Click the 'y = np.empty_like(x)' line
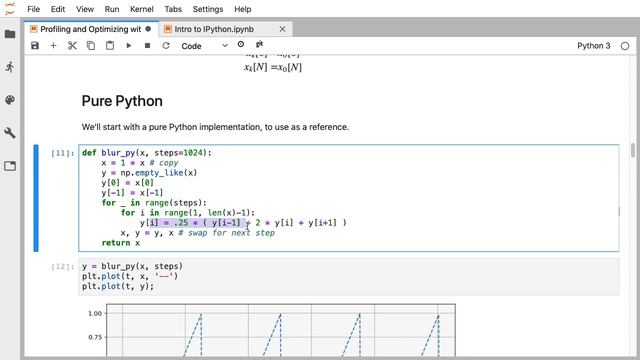The image size is (640, 360). point(149,173)
